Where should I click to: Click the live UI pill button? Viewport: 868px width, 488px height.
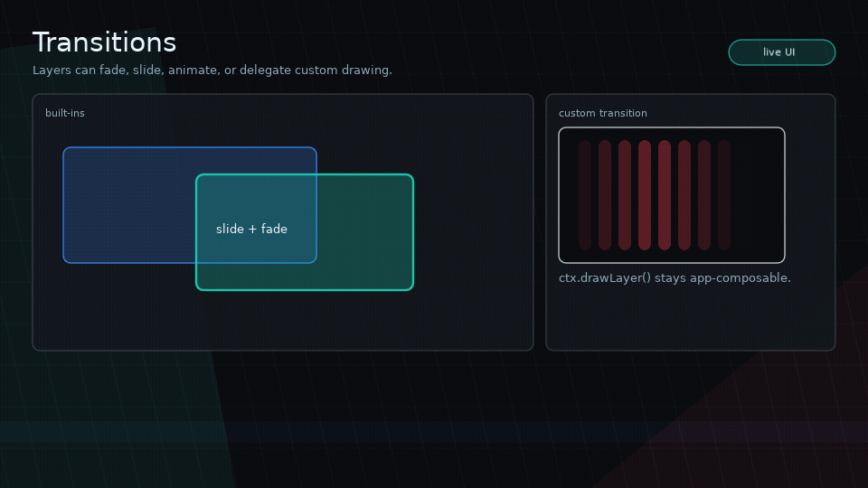(x=781, y=52)
